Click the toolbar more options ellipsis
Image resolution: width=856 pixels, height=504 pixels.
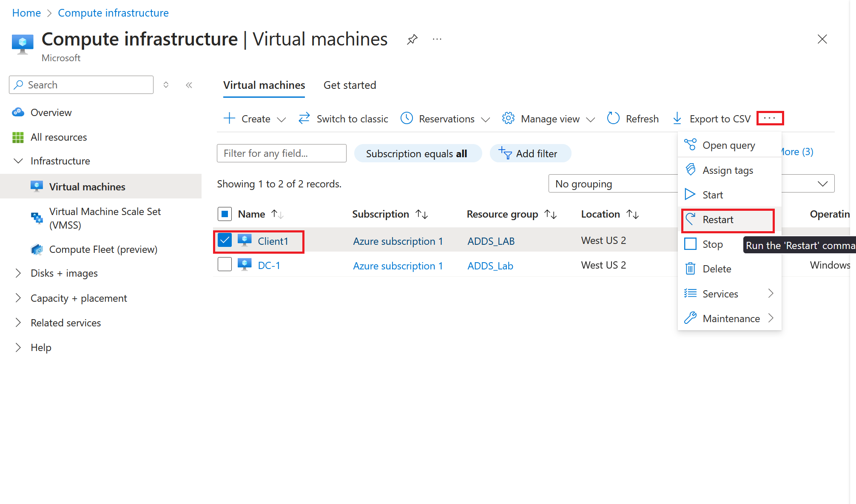(x=770, y=118)
